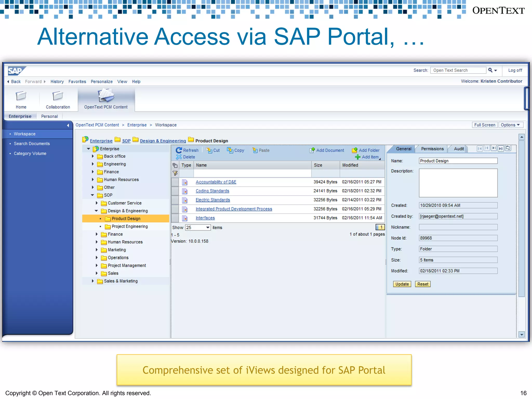Image resolution: width=532 pixels, height=399 pixels.
Task: Select row checkbox for Integrated Product Development Process
Action: pos(175,209)
